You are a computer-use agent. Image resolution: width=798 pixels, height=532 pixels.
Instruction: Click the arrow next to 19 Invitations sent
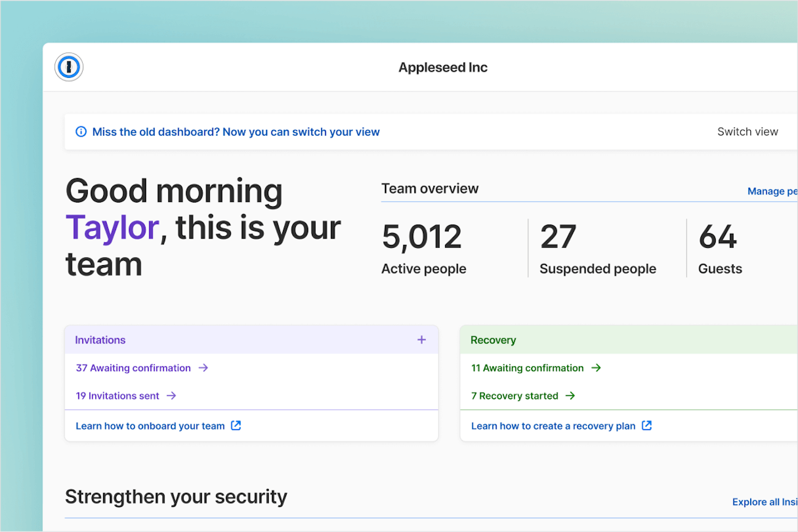click(171, 396)
